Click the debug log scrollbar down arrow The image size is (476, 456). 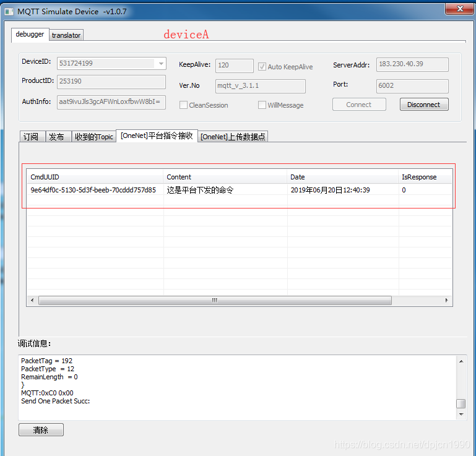461,415
